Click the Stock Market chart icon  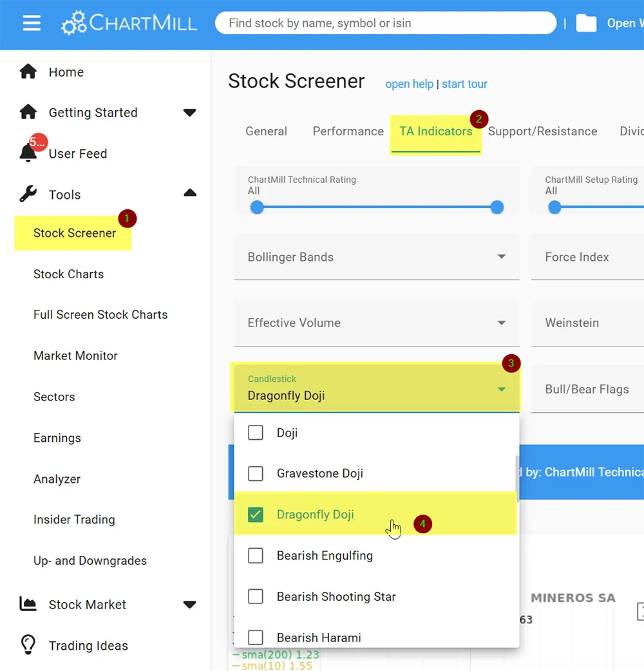[x=28, y=604]
